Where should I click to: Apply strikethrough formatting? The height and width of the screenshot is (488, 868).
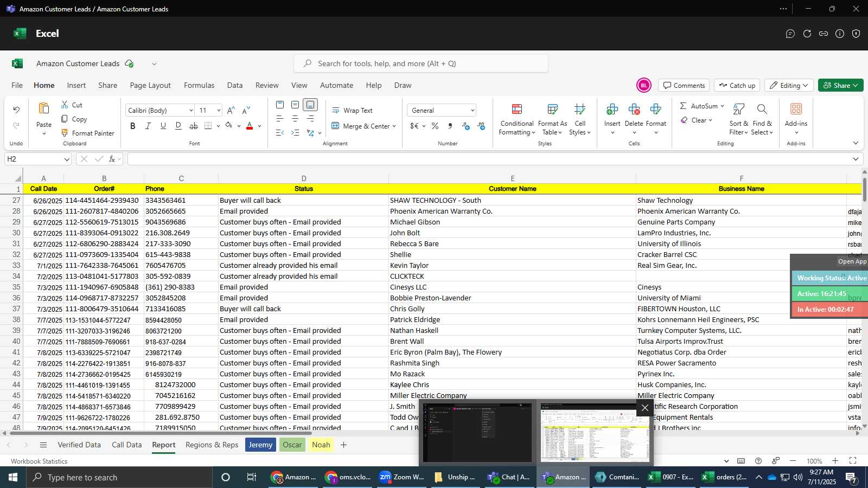(x=194, y=126)
